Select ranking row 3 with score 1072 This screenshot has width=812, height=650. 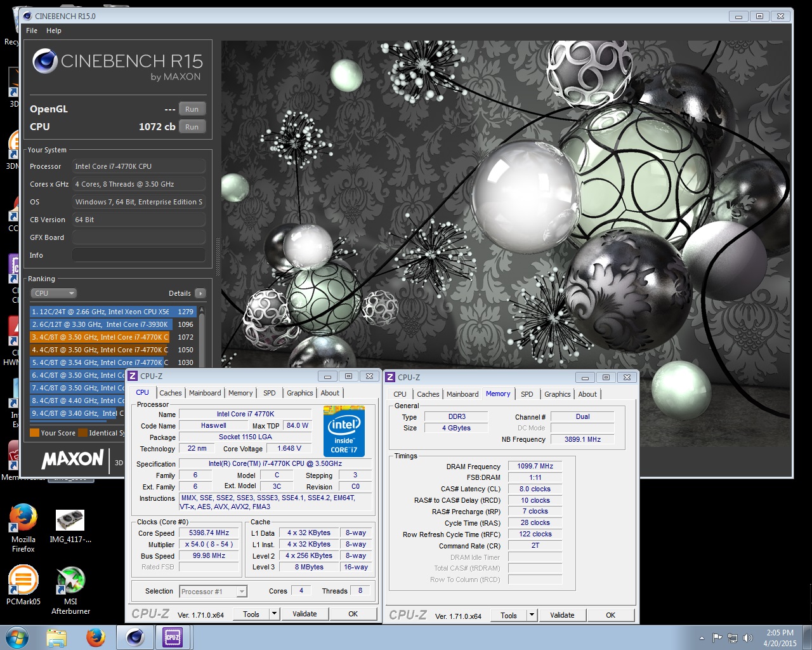pyautogui.click(x=113, y=337)
